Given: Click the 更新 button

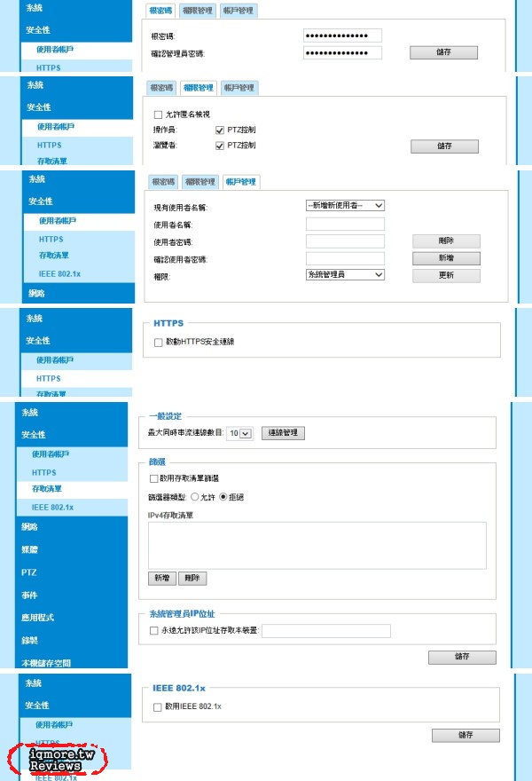Looking at the screenshot, I should pyautogui.click(x=446, y=275).
